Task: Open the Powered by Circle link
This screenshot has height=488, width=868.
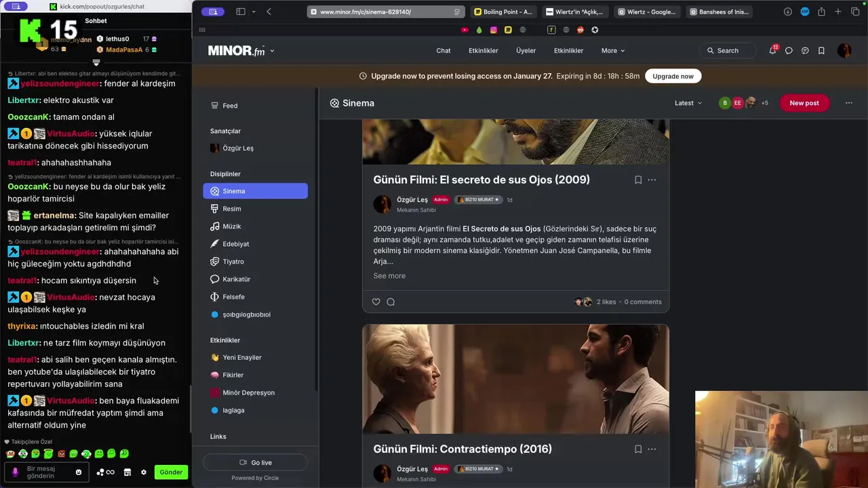Action: (255, 478)
